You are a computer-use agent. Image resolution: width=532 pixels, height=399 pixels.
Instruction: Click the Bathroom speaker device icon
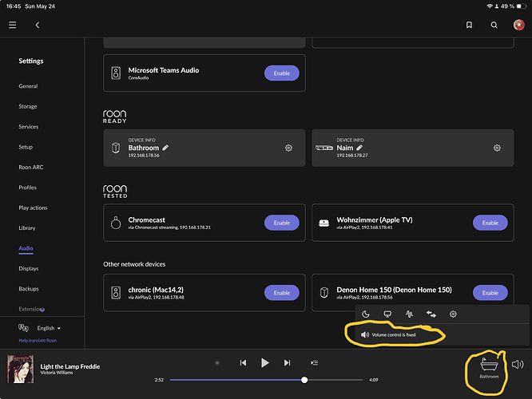(116, 148)
